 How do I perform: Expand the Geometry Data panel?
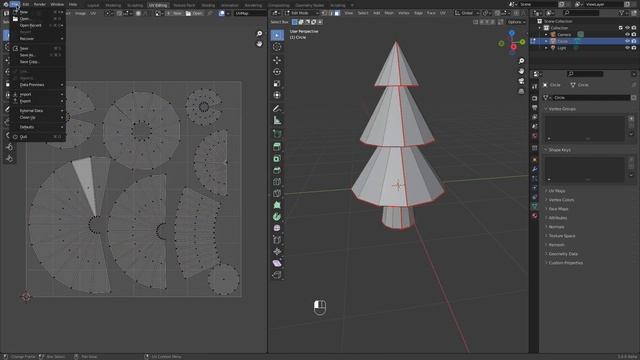click(x=563, y=254)
